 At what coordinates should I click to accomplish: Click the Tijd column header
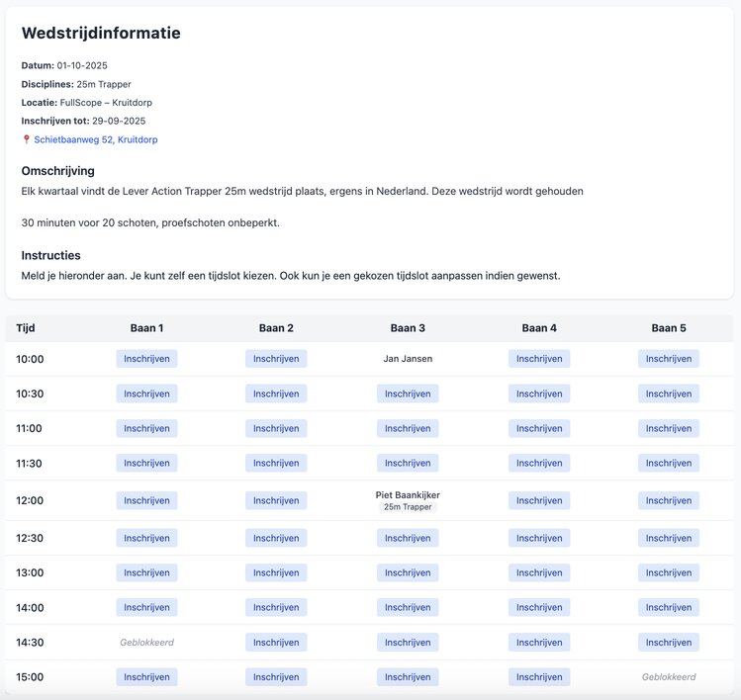pos(26,328)
